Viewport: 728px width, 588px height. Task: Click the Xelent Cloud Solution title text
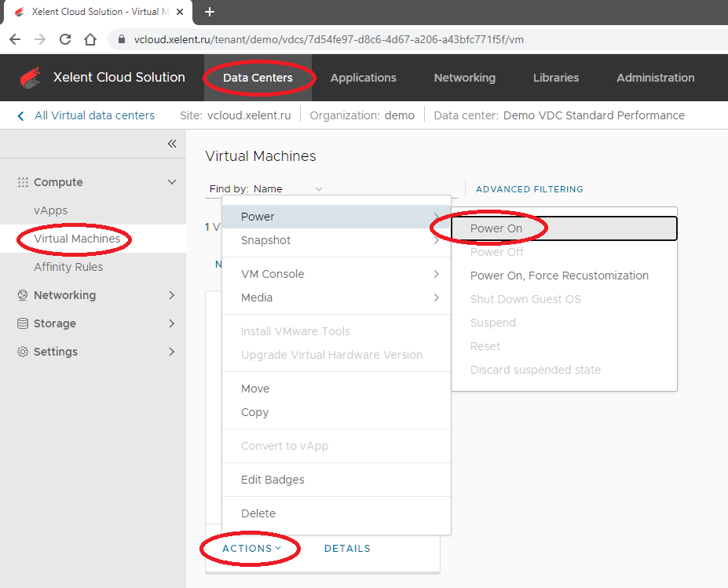click(119, 77)
